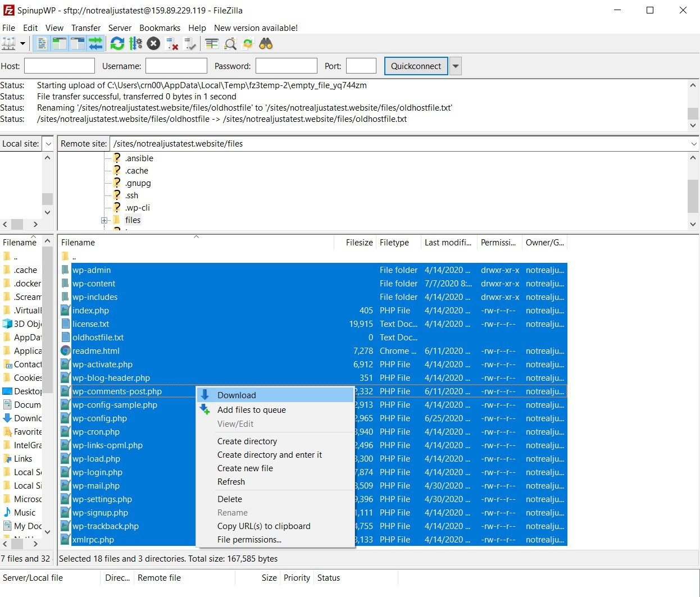Open the Bookmarks menu
The width and height of the screenshot is (700, 597).
160,28
